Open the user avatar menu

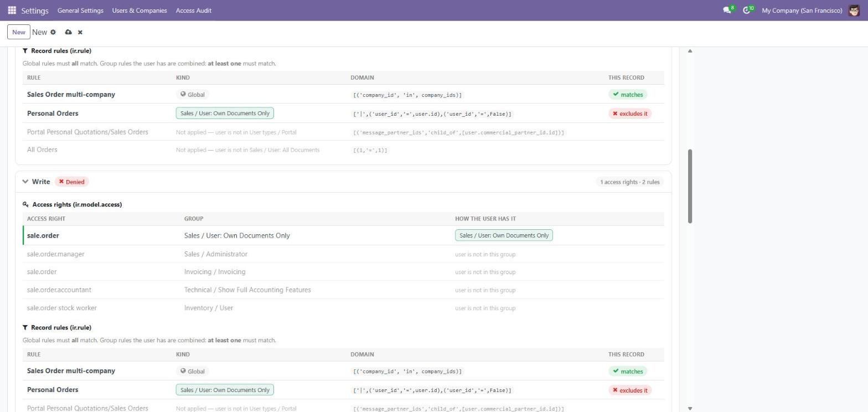point(854,11)
